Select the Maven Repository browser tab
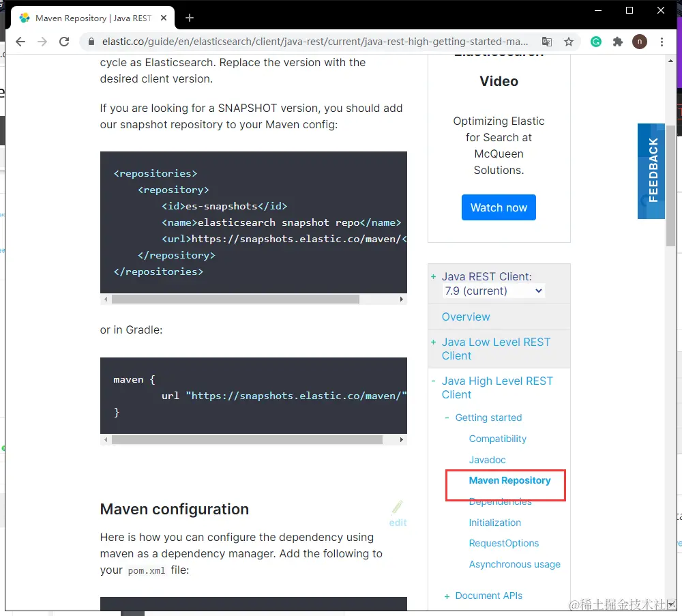 tap(93, 18)
